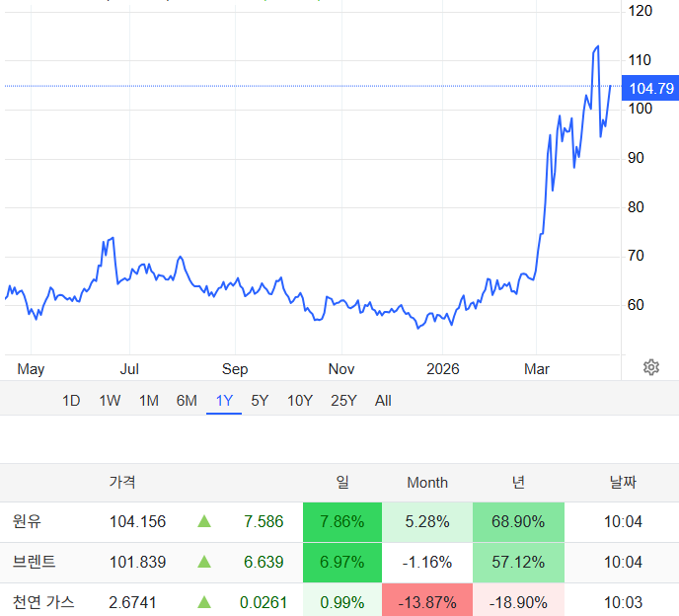The height and width of the screenshot is (616, 679).
Task: Click the 104.79 current price label
Action: [x=650, y=89]
